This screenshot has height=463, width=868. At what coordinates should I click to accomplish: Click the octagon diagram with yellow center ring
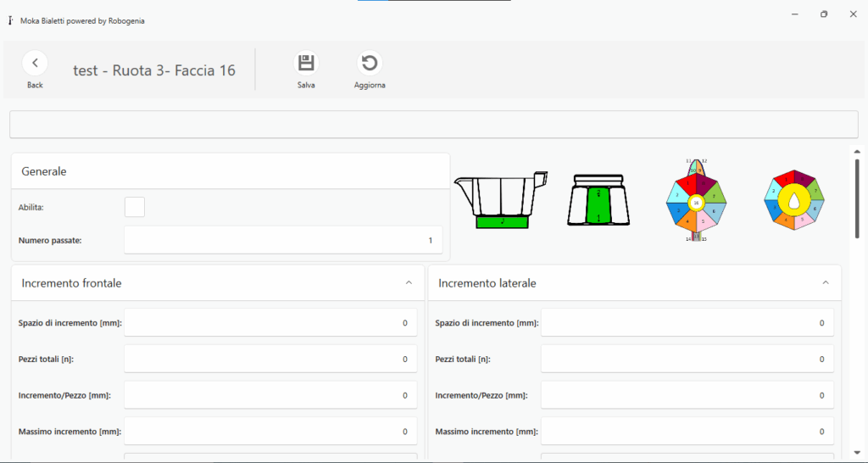tap(794, 200)
